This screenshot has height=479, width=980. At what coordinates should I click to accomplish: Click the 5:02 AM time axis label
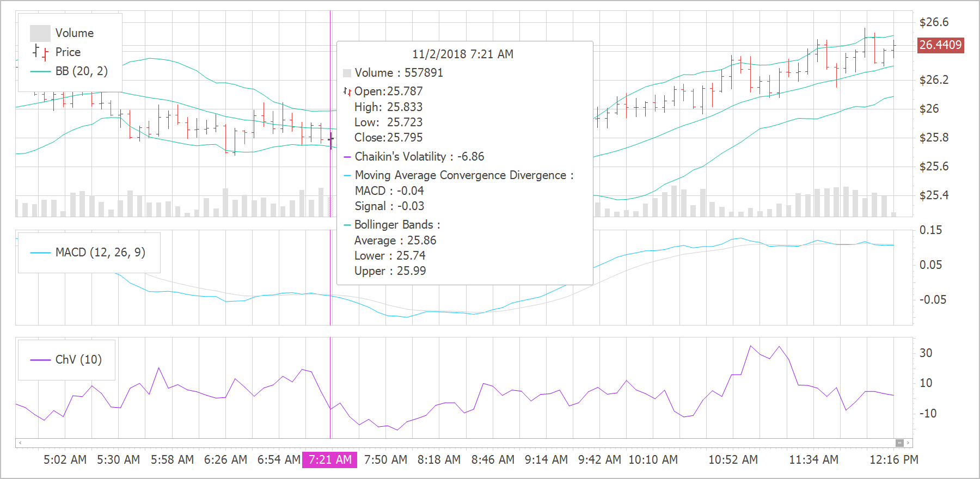pos(65,460)
